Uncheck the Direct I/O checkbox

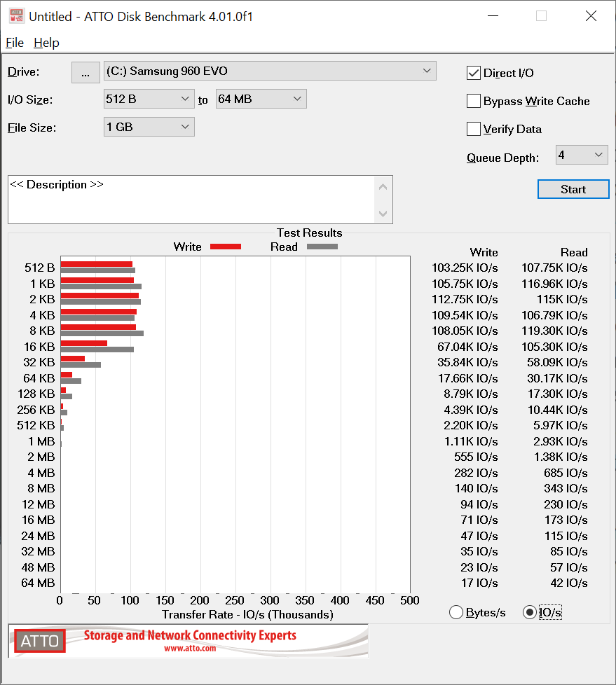click(474, 73)
